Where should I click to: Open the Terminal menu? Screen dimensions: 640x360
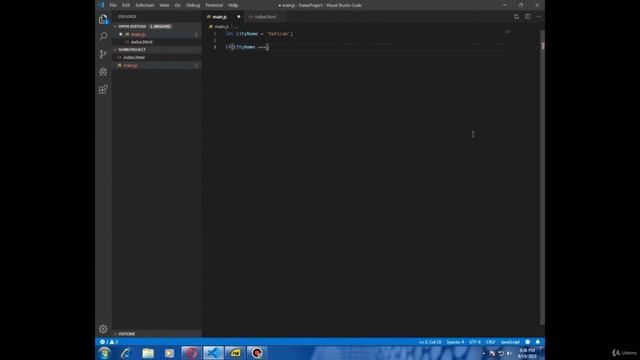[214, 5]
